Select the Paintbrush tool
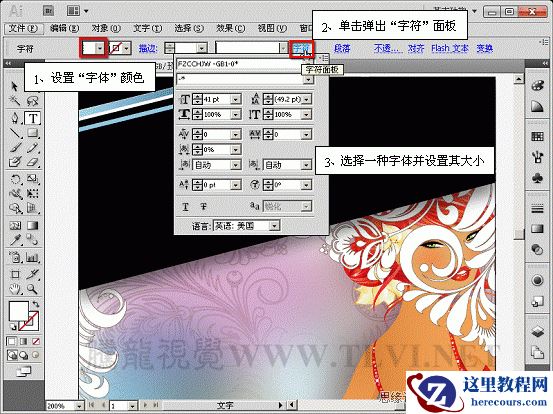The width and height of the screenshot is (553, 414). (x=15, y=147)
